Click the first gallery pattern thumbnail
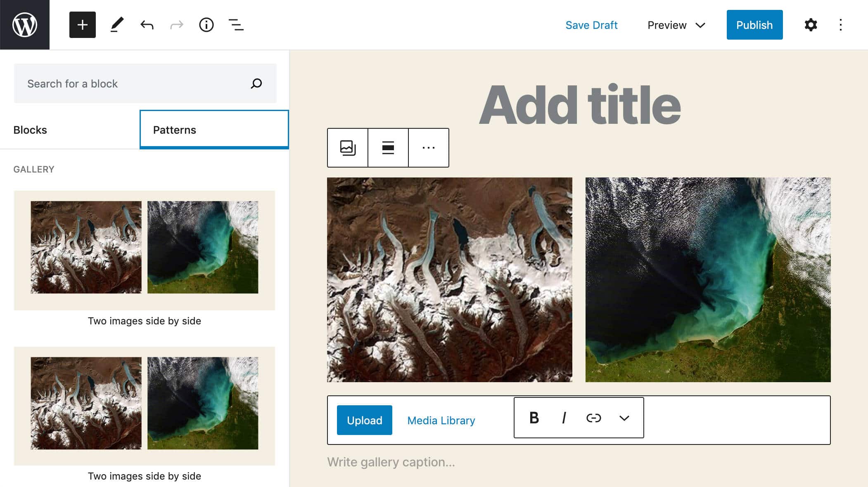 (x=144, y=250)
